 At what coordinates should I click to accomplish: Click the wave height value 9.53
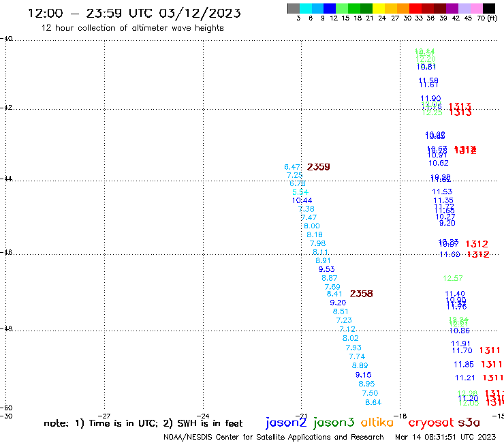(x=326, y=269)
